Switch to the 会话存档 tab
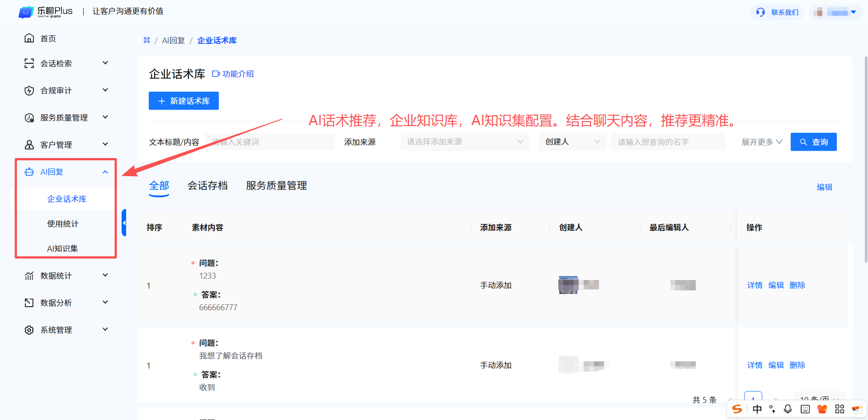The width and height of the screenshot is (868, 420). [x=208, y=186]
